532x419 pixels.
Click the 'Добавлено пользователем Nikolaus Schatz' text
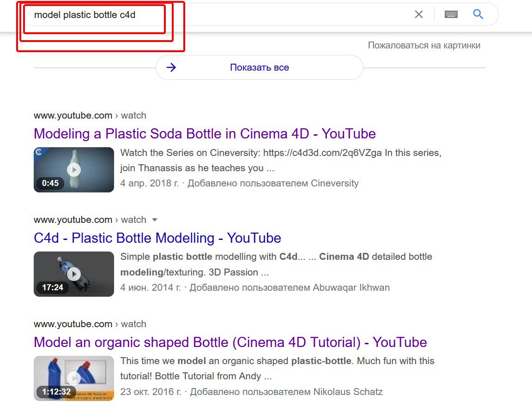286,392
